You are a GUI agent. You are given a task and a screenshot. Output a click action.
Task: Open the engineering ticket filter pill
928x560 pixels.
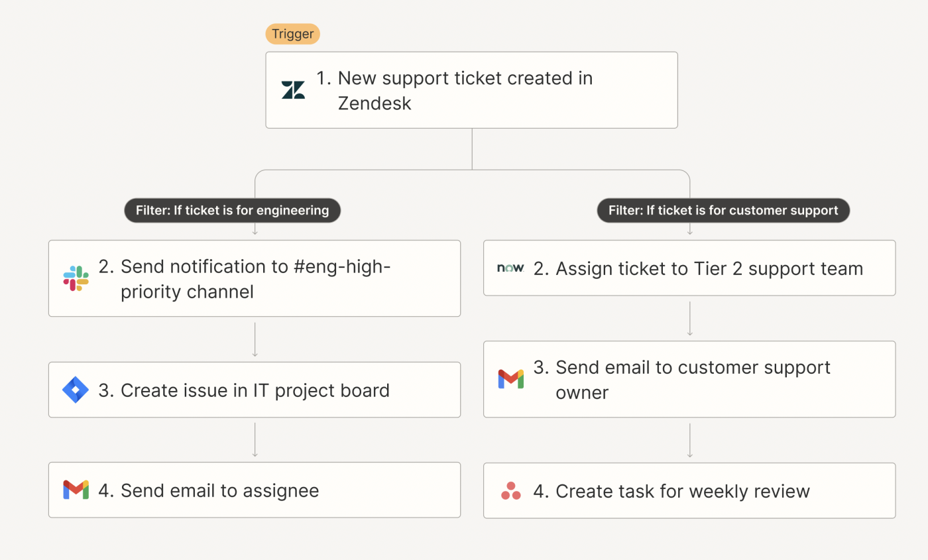pyautogui.click(x=232, y=211)
